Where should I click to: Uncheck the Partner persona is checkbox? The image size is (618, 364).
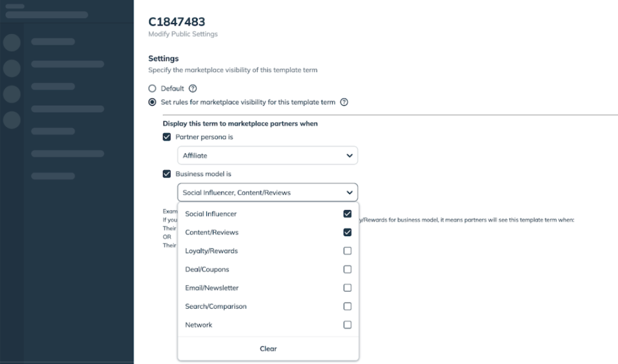tap(166, 137)
